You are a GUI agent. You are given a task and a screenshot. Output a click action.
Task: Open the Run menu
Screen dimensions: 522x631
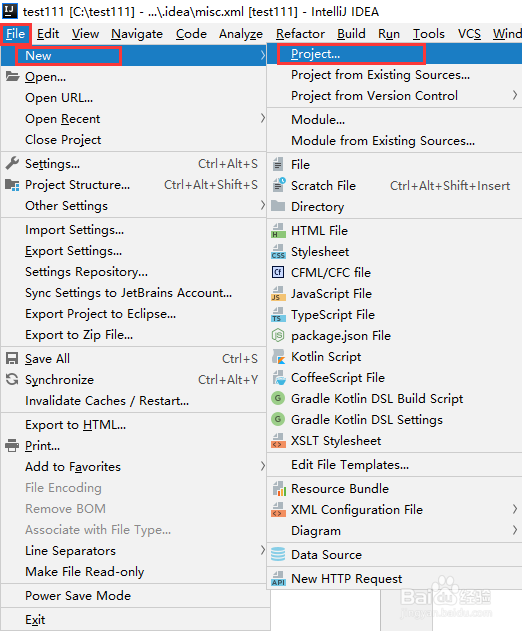pos(389,34)
